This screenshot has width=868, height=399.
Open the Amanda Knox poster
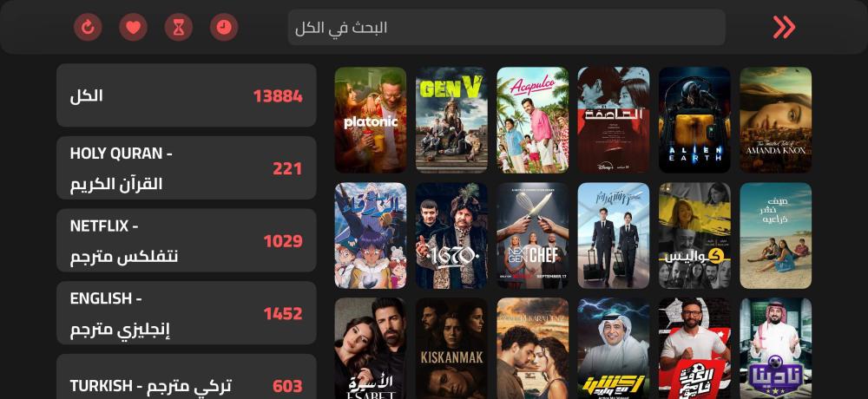coord(775,120)
